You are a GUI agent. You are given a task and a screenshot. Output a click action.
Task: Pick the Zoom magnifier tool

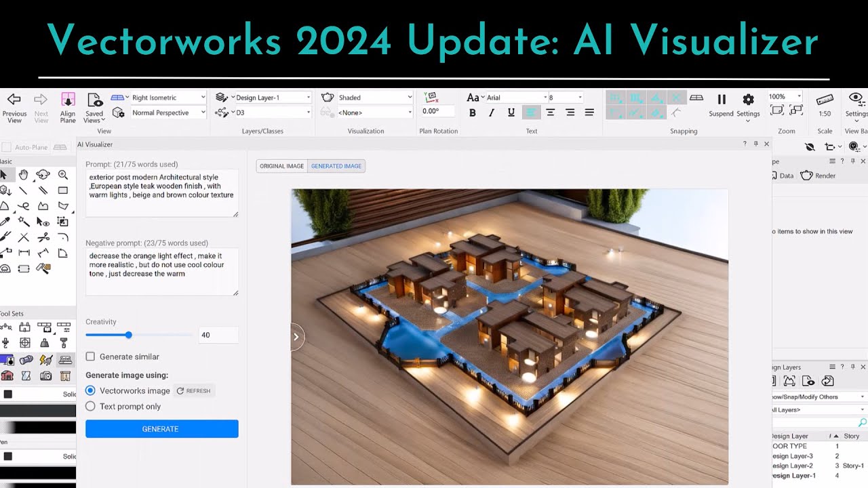coord(62,174)
